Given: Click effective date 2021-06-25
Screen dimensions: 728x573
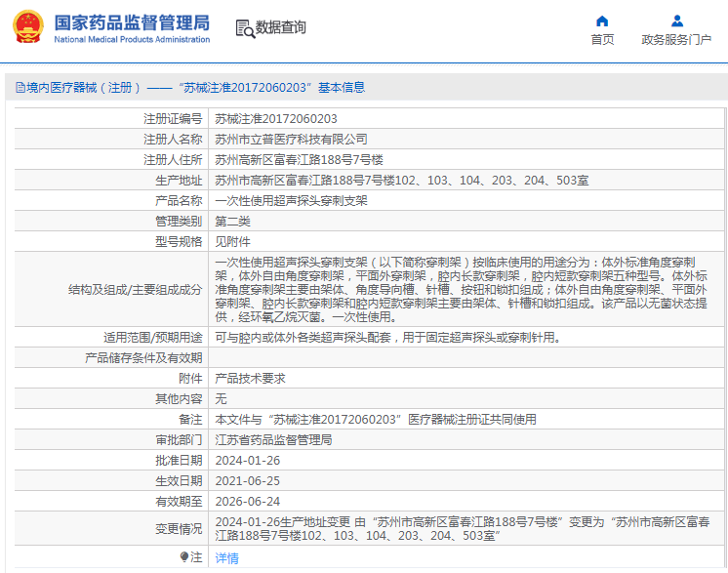Looking at the screenshot, I should pyautogui.click(x=248, y=480).
